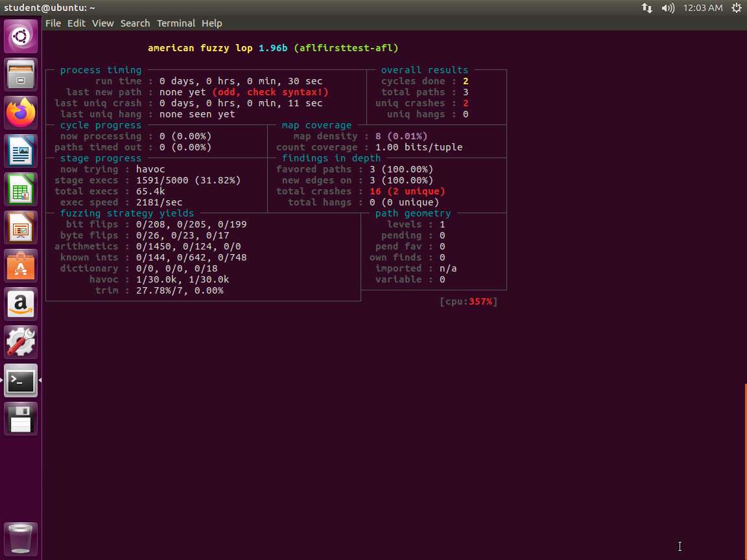747x560 pixels.
Task: Open the Edit menu
Action: point(77,23)
